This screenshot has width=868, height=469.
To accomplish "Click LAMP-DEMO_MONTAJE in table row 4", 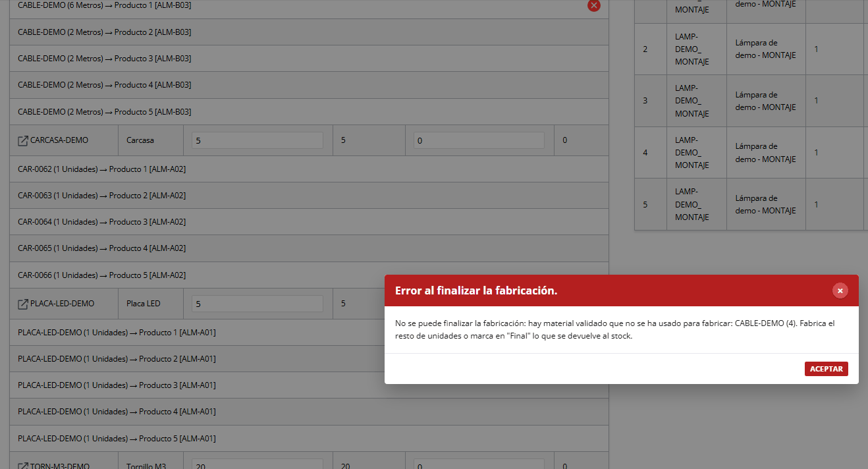I will (692, 153).
